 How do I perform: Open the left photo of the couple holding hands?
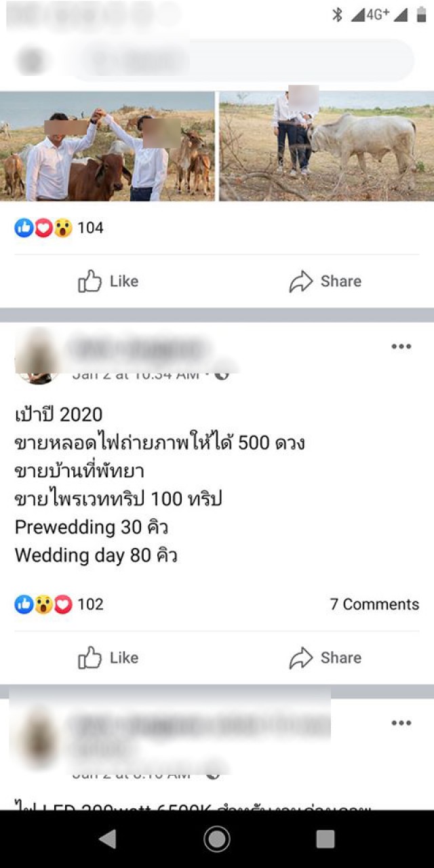coord(107,146)
